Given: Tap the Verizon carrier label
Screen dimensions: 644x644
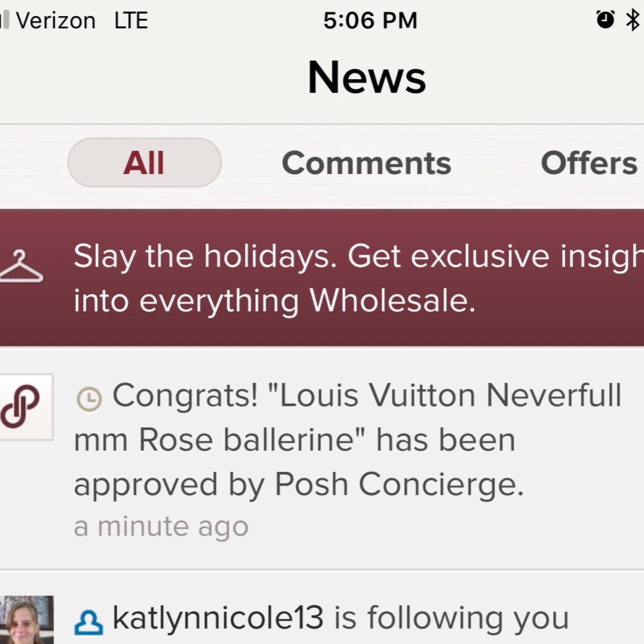Looking at the screenshot, I should coord(55,21).
